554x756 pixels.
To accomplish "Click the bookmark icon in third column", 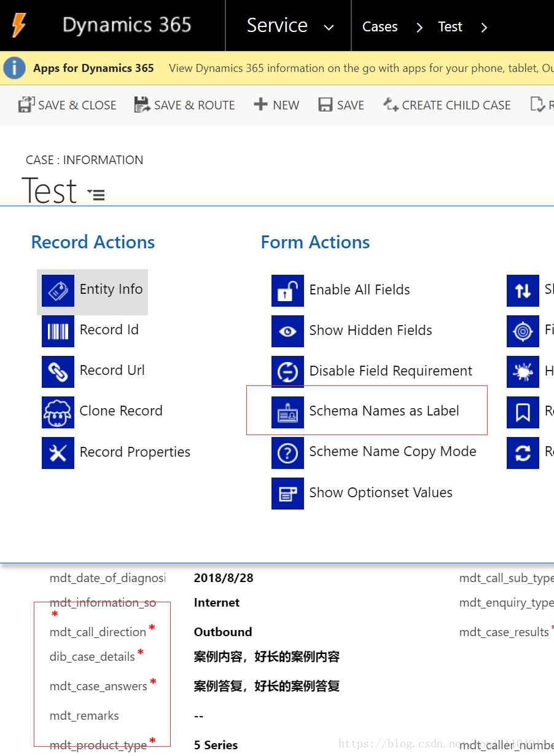I will (523, 412).
